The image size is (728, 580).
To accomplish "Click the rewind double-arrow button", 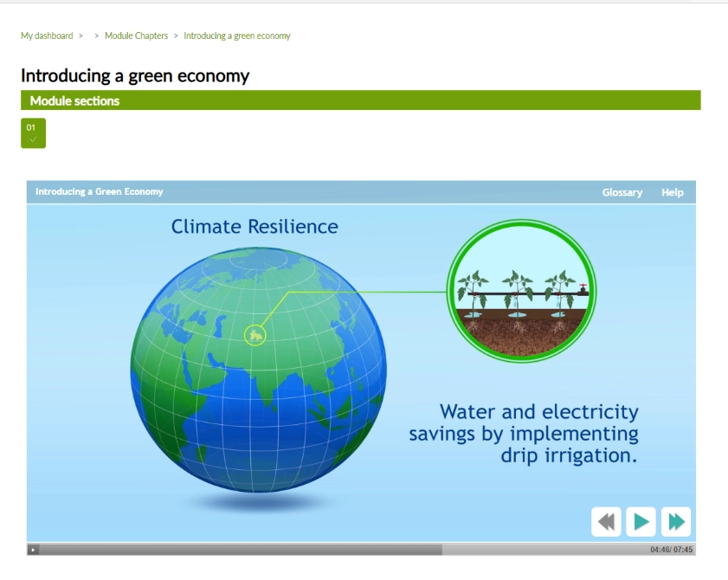I will 606,522.
